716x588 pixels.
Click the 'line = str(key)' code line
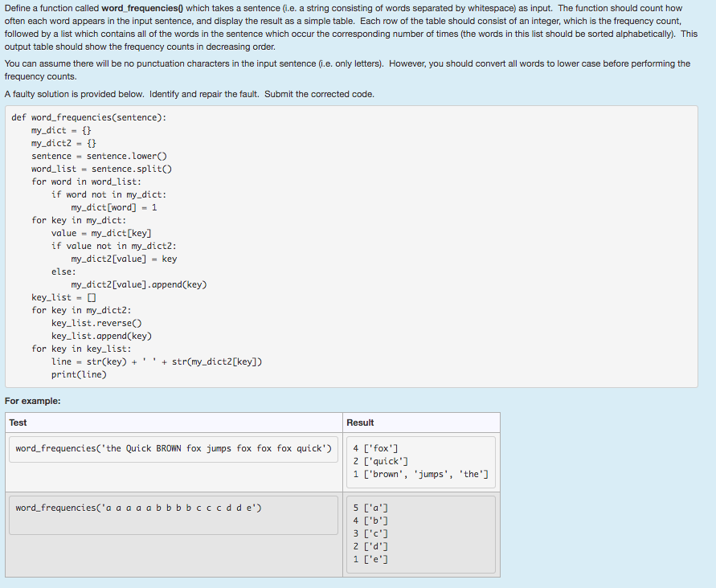[x=157, y=361]
